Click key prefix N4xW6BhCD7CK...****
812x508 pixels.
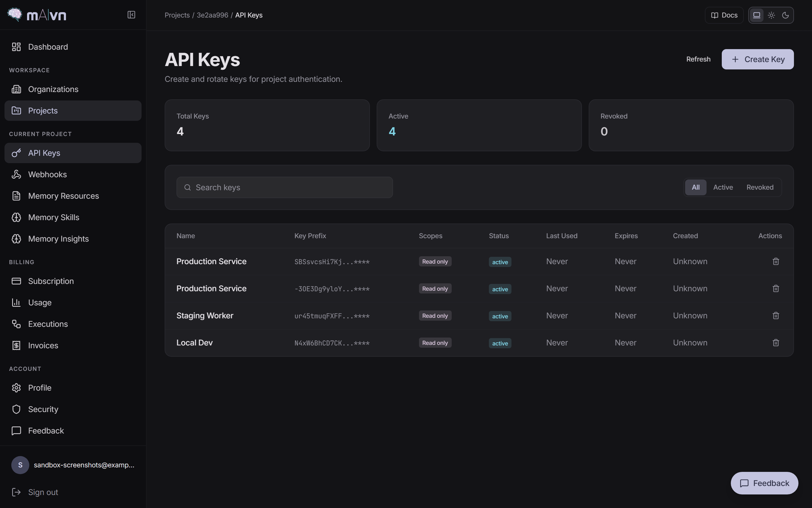coord(332,343)
